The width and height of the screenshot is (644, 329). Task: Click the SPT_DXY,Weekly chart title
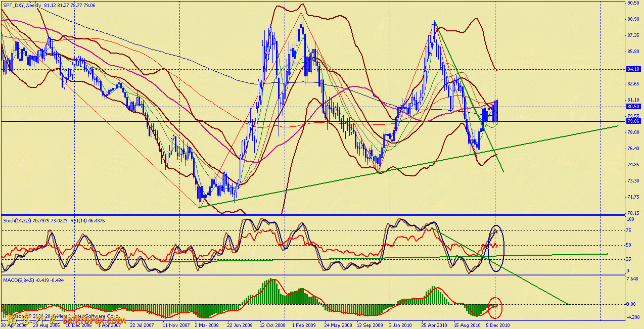point(22,5)
